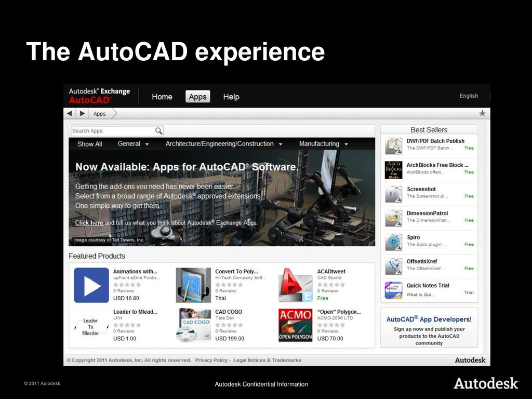This screenshot has width=532, height=399.
Task: Open Convert To Poly product thumbnail
Action: (x=193, y=285)
